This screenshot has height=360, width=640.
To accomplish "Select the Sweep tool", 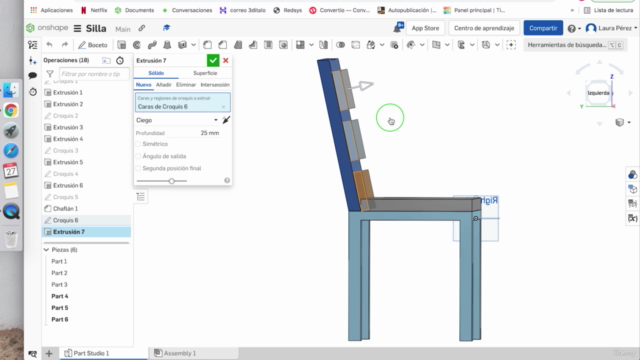I will (152, 45).
